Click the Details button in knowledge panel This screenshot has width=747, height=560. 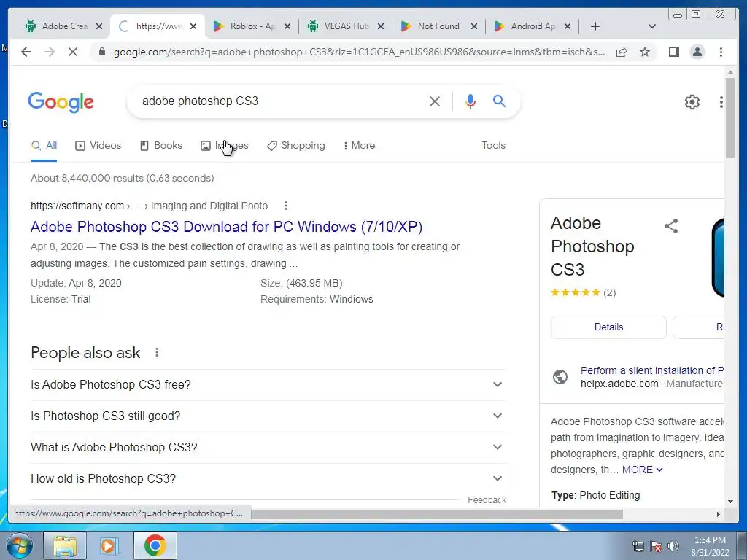click(x=608, y=327)
